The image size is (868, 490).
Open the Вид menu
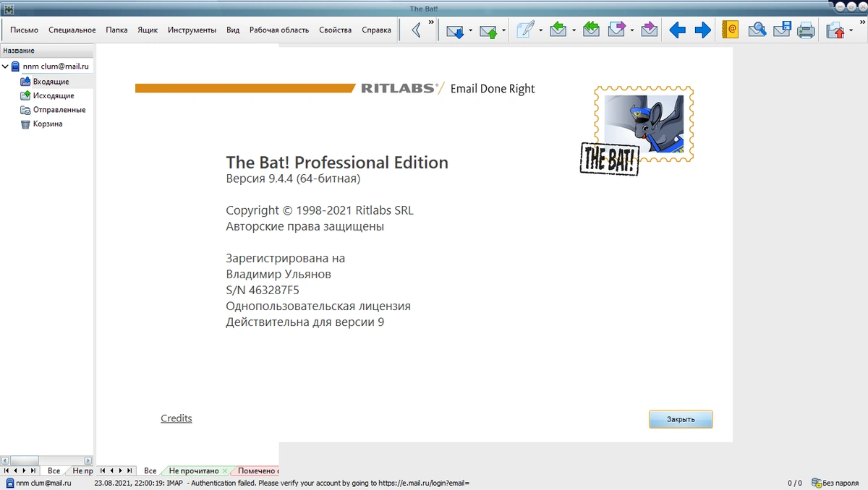[233, 30]
